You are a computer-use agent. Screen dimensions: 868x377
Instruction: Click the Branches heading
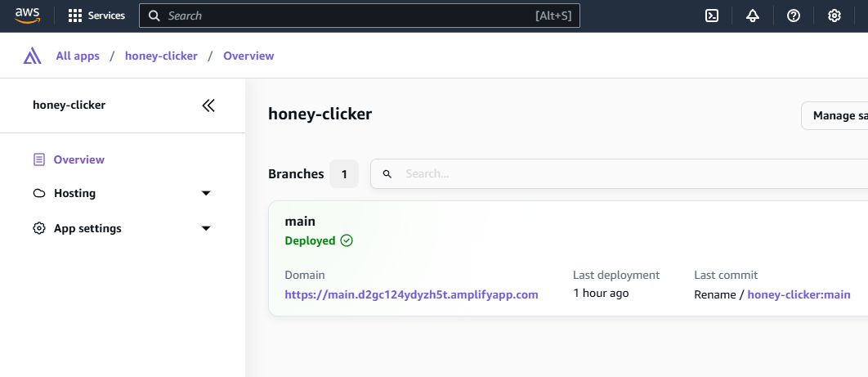[296, 174]
